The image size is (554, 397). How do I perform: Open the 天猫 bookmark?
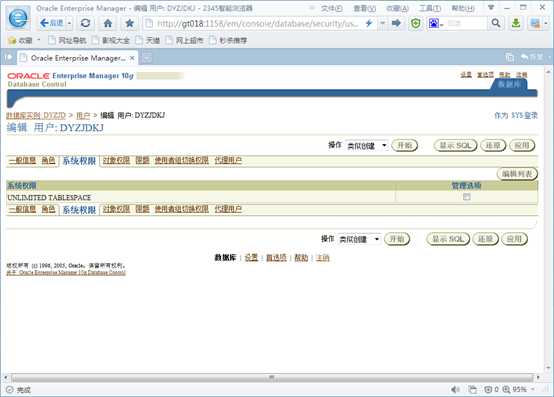click(148, 41)
